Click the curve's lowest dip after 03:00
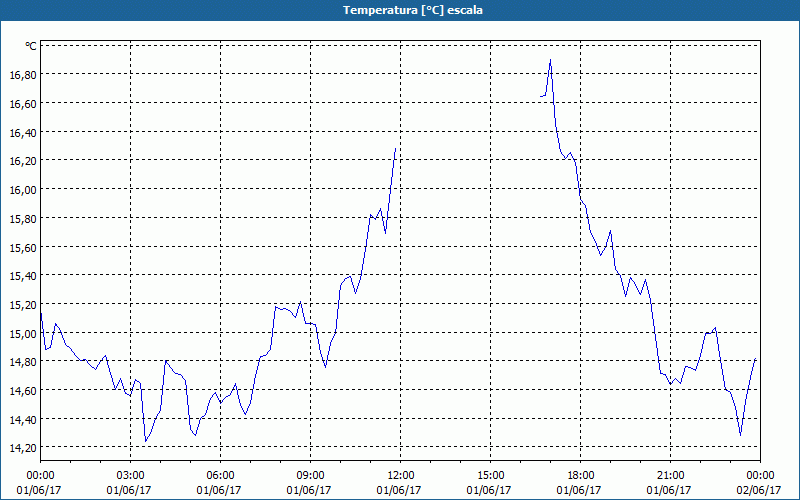 [145, 441]
